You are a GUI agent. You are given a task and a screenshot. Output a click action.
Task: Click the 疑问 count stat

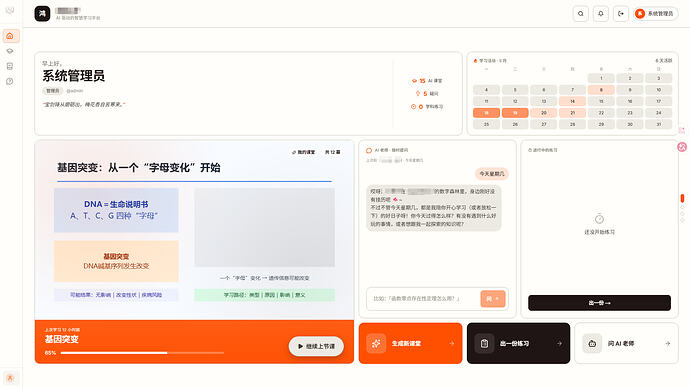[x=427, y=94]
